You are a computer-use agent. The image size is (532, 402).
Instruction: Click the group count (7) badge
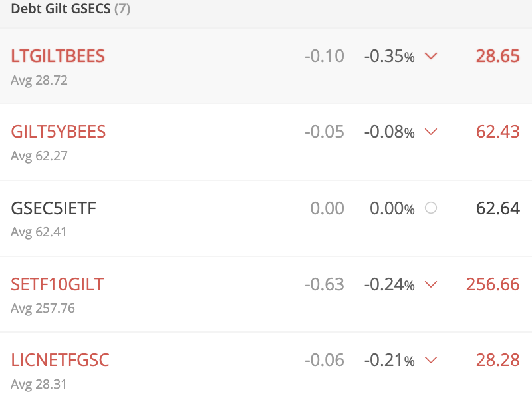122,11
